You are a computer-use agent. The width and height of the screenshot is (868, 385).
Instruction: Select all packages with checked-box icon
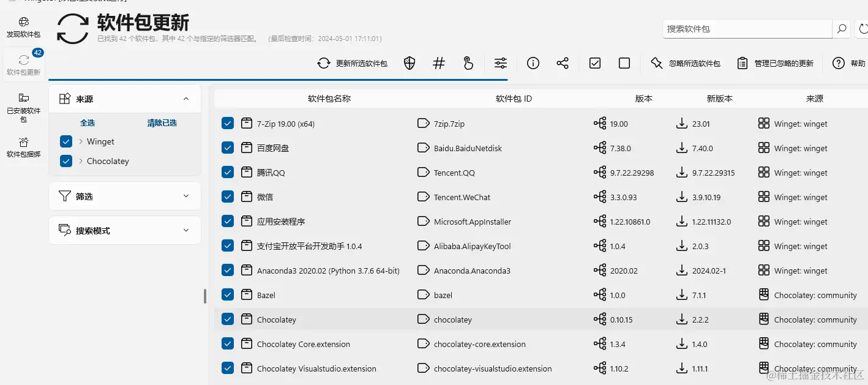pyautogui.click(x=595, y=63)
